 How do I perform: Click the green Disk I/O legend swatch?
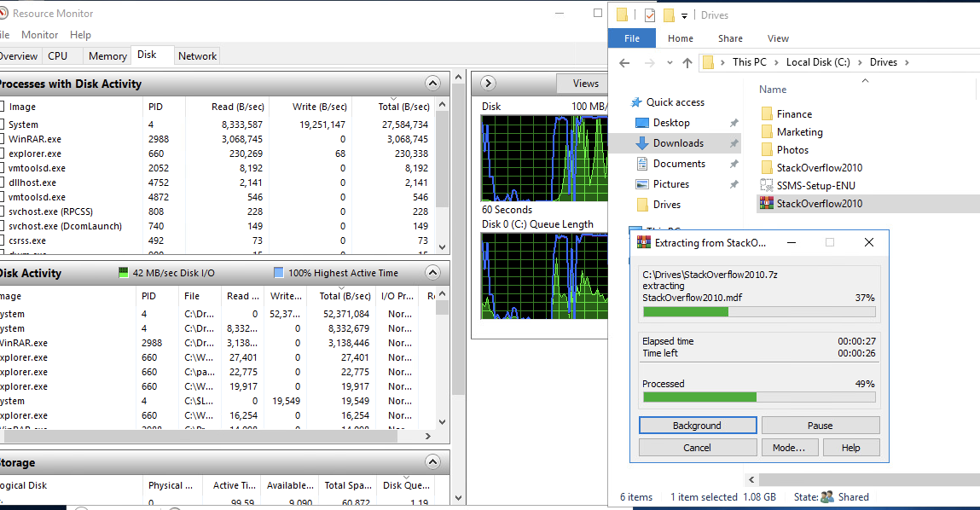point(123,273)
